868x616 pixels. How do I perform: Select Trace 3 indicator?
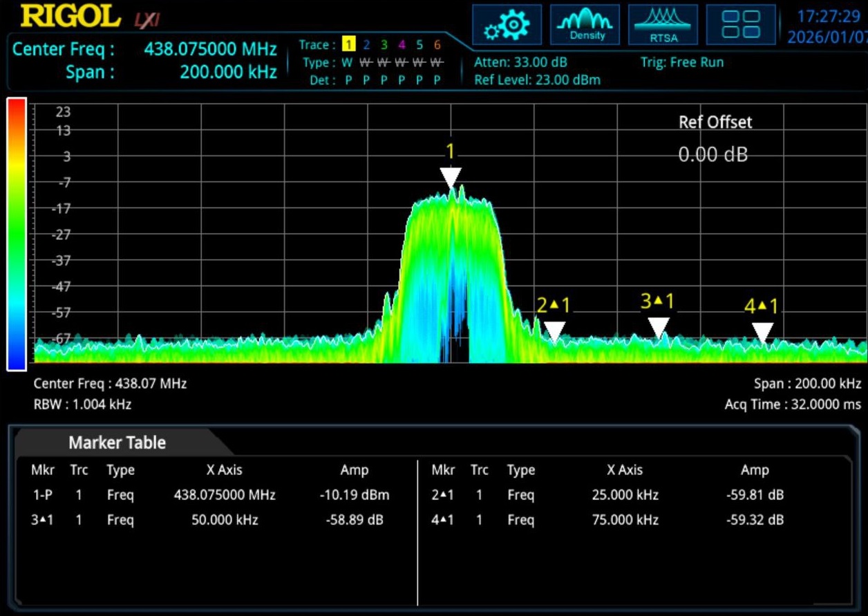pyautogui.click(x=384, y=46)
